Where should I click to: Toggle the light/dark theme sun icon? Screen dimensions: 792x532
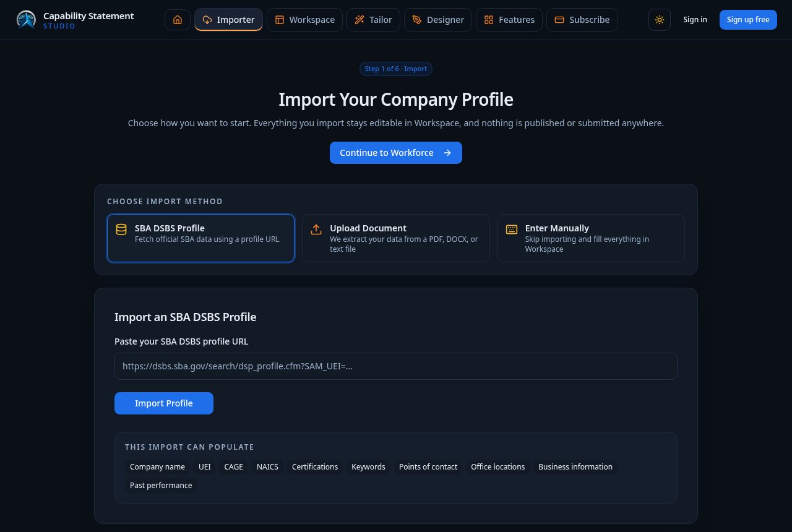pos(660,20)
